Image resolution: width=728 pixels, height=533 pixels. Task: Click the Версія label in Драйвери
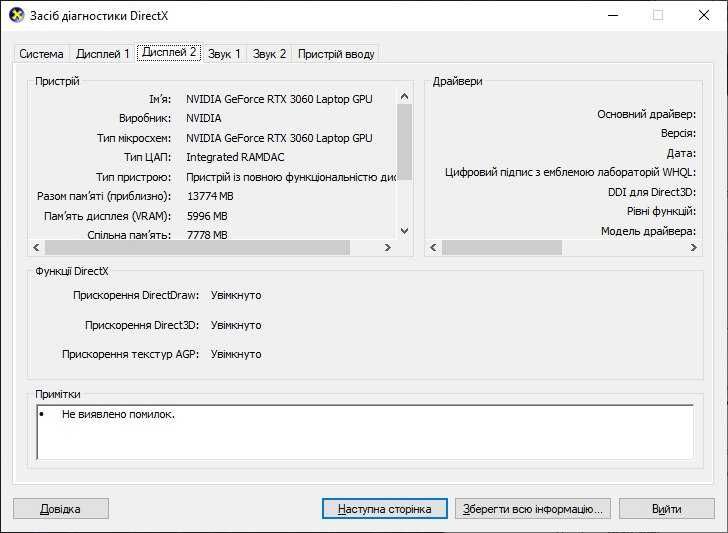(x=678, y=133)
